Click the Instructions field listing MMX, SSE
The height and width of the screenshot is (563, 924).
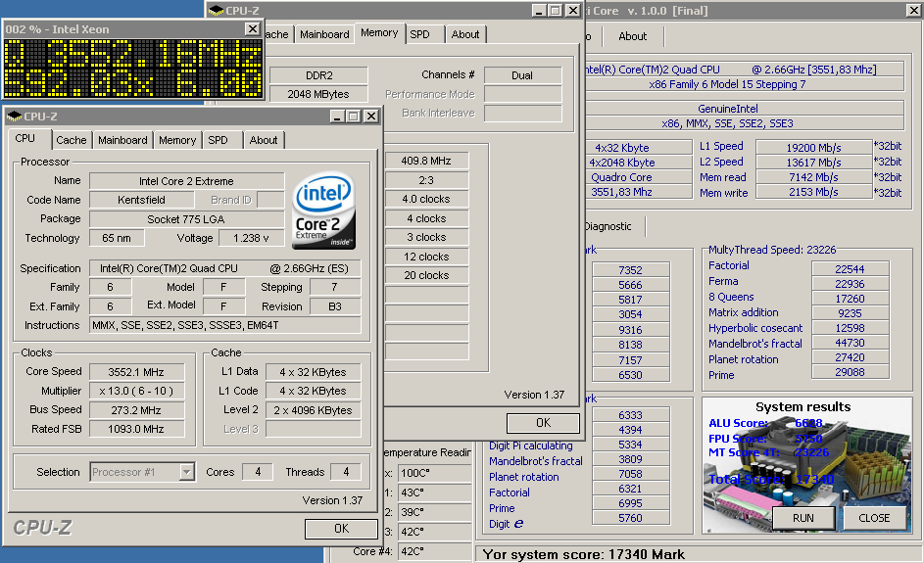pyautogui.click(x=224, y=325)
